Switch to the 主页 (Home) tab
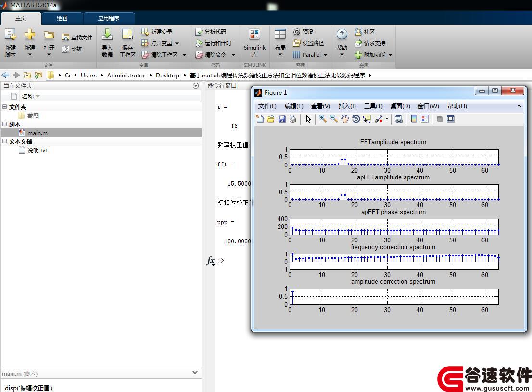This screenshot has height=392, width=532. click(21, 18)
